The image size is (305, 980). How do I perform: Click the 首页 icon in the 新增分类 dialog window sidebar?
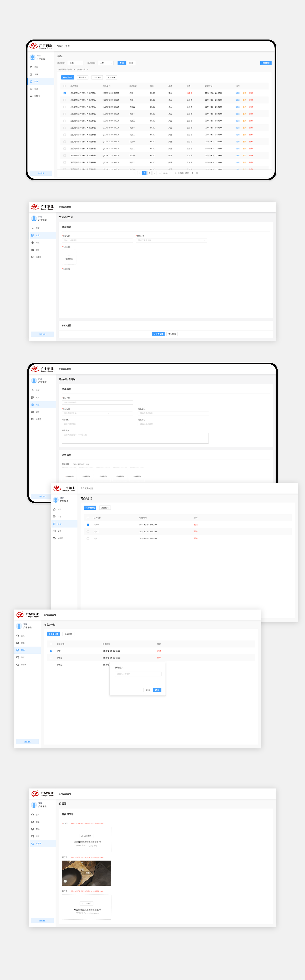pos(18,636)
